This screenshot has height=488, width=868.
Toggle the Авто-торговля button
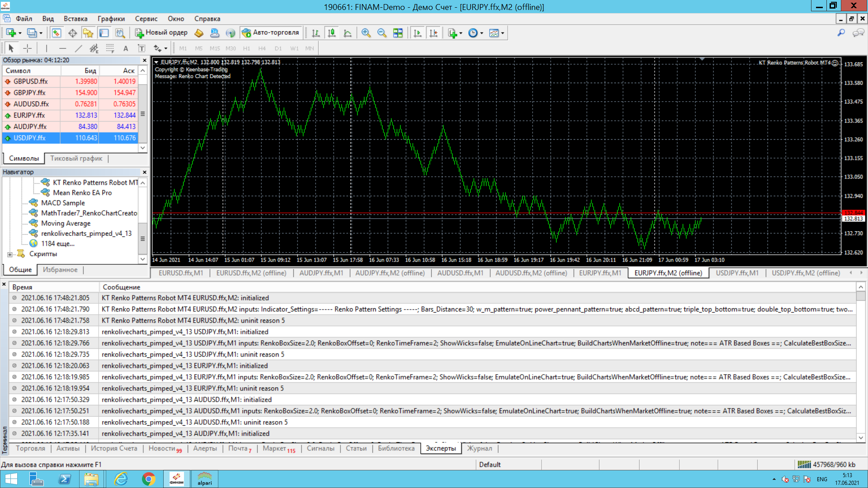point(271,33)
